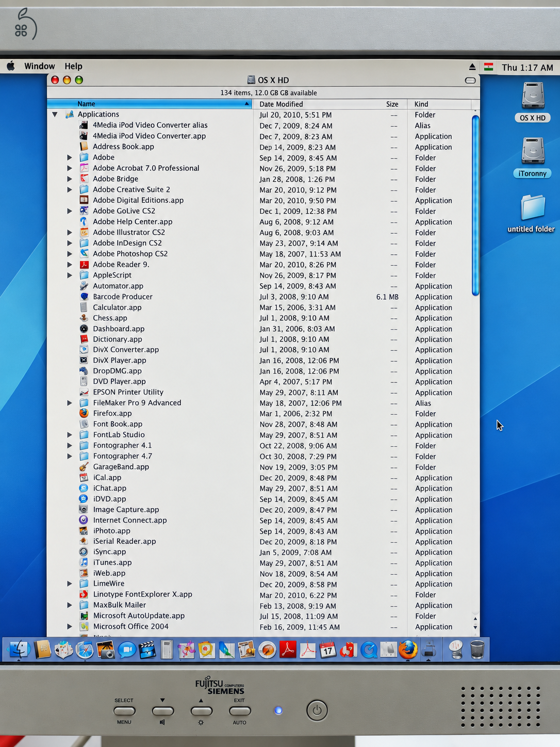This screenshot has width=560, height=747.
Task: Open red Adobe Acrobat icon in Dock
Action: coord(288,650)
